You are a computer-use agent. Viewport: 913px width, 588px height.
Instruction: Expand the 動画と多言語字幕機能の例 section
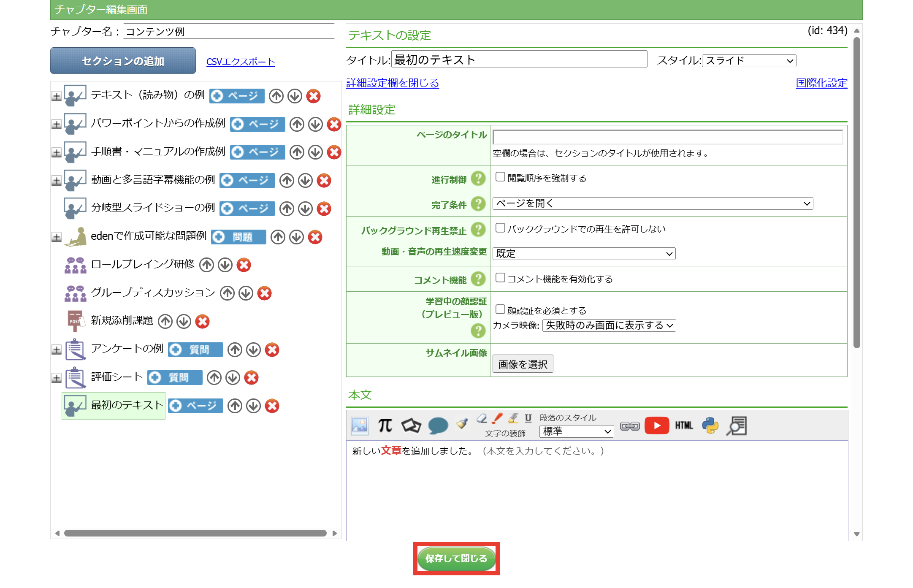[56, 181]
